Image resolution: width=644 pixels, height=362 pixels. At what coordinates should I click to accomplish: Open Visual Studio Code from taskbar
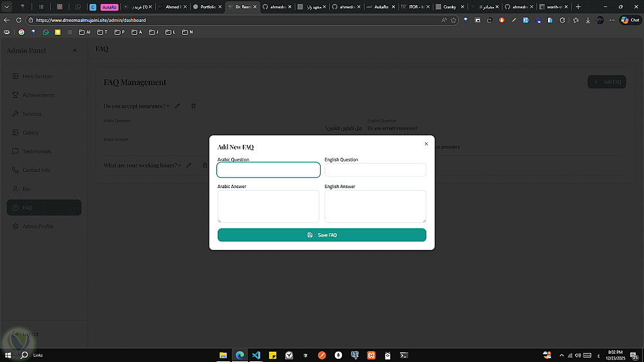point(256,355)
